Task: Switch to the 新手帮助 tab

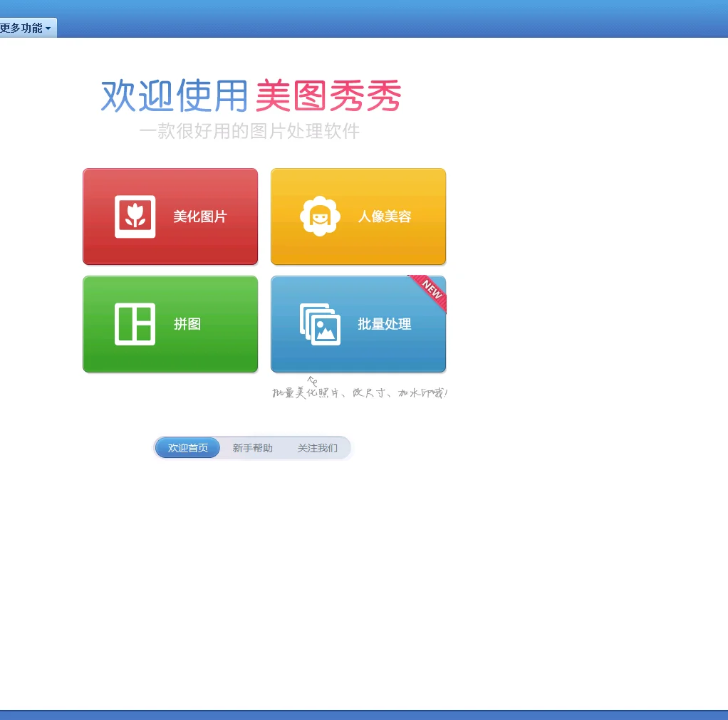Action: point(253,448)
